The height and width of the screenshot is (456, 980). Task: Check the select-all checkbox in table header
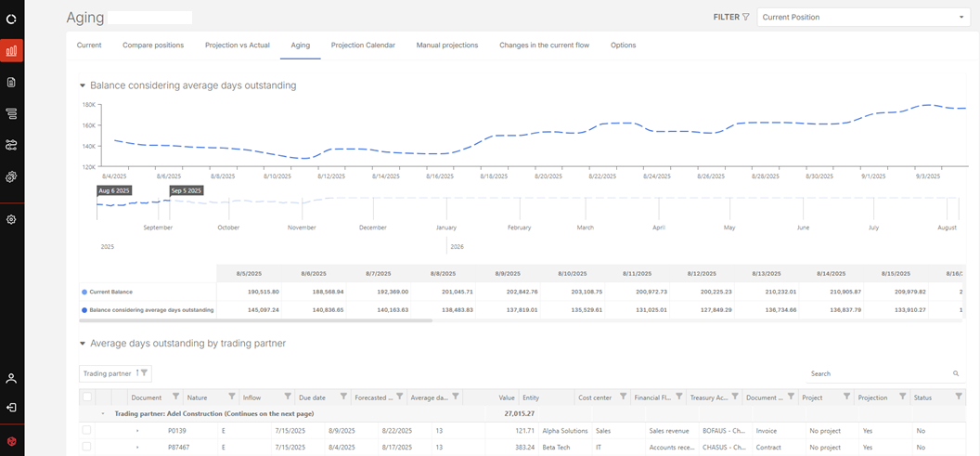tap(87, 397)
